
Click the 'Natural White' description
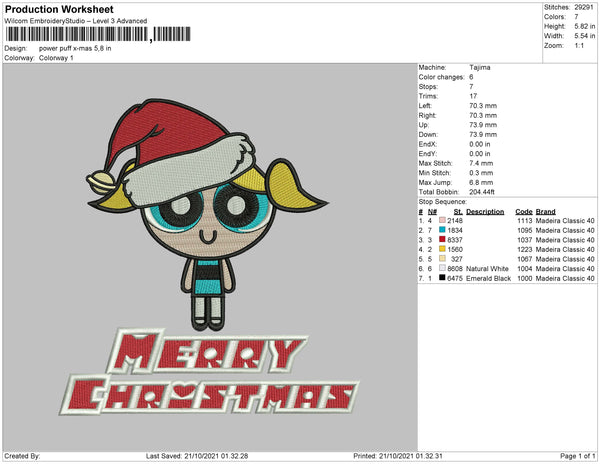point(488,269)
